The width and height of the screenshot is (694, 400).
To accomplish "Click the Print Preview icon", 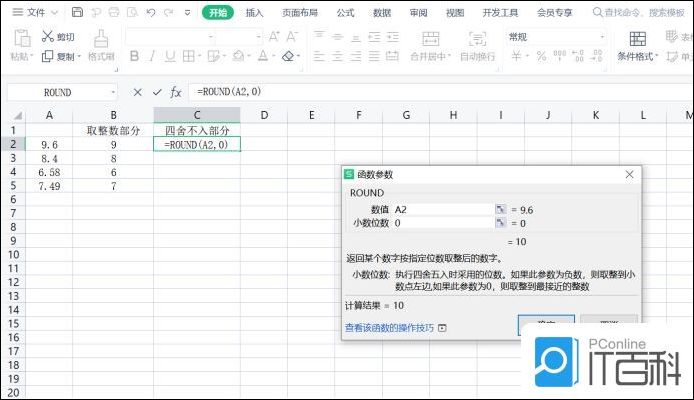I will pyautogui.click(x=132, y=12).
